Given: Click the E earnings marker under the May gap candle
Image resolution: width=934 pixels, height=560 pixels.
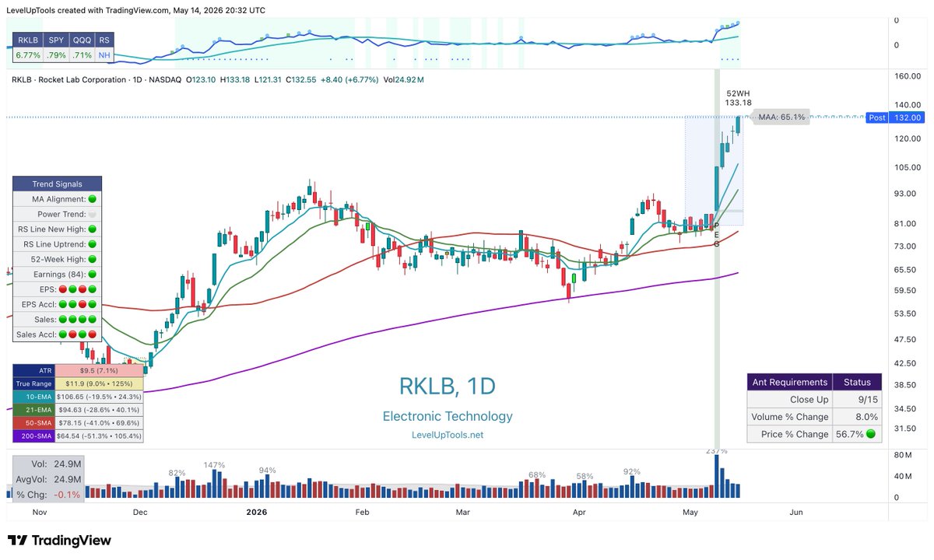Looking at the screenshot, I should point(717,234).
